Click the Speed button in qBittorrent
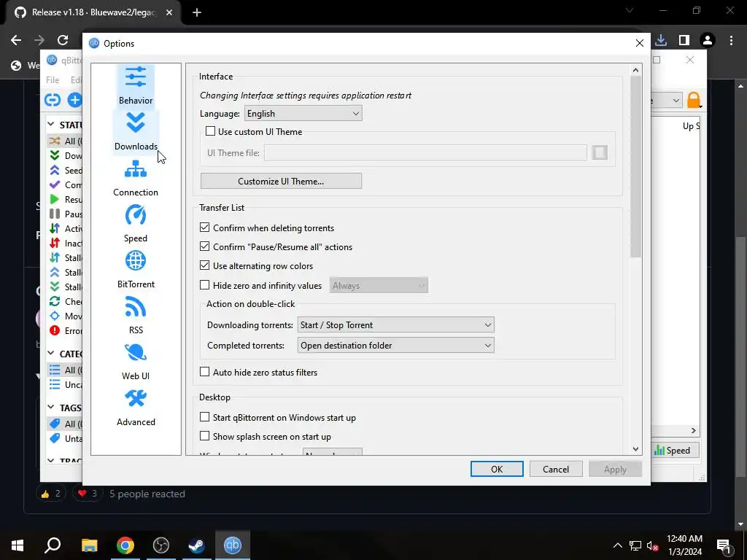 pos(675,450)
